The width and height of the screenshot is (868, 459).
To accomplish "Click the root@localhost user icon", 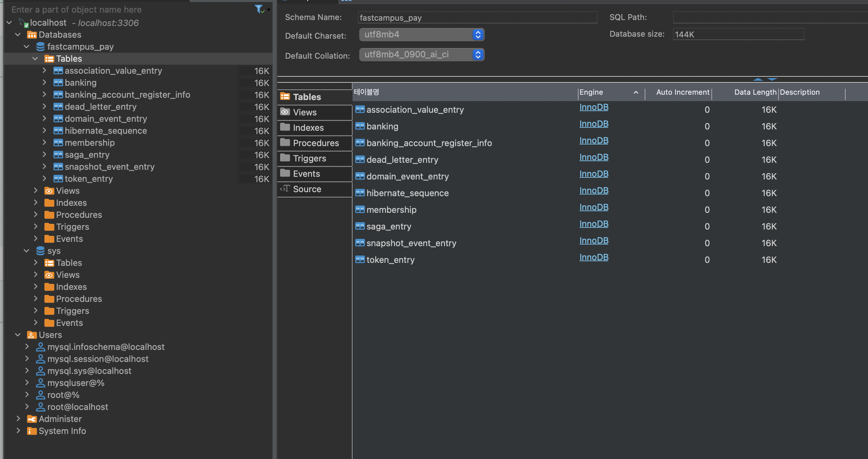I will 40,407.
